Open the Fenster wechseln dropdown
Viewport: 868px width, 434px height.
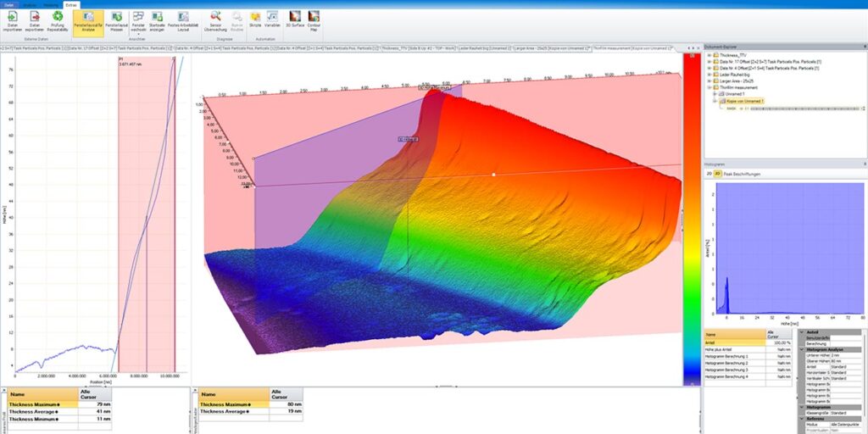(138, 23)
